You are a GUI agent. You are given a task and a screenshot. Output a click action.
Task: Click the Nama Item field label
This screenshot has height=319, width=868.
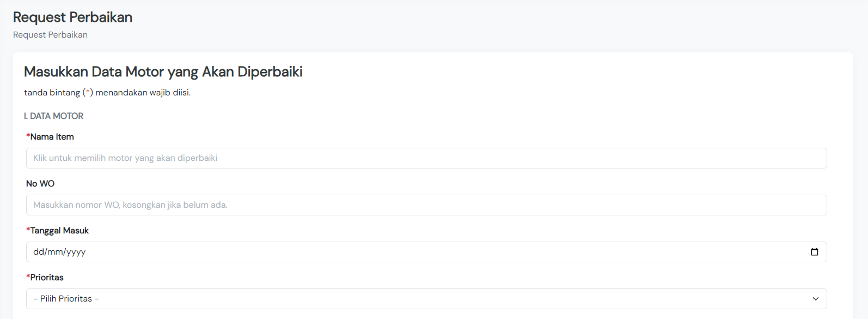click(52, 137)
